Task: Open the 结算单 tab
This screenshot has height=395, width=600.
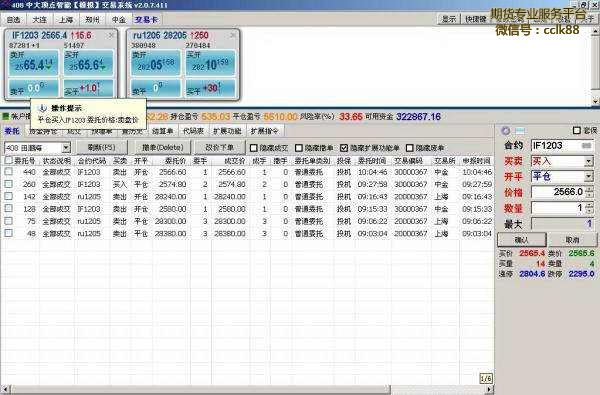Action: 163,131
